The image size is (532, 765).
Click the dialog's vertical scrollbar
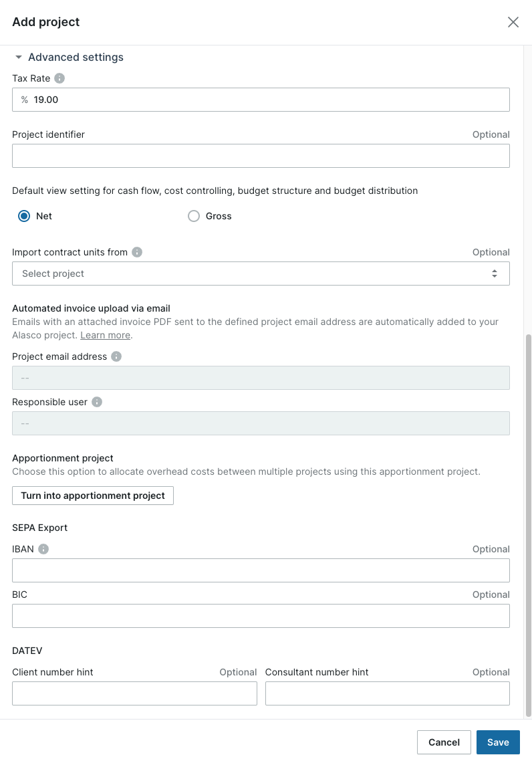528,526
